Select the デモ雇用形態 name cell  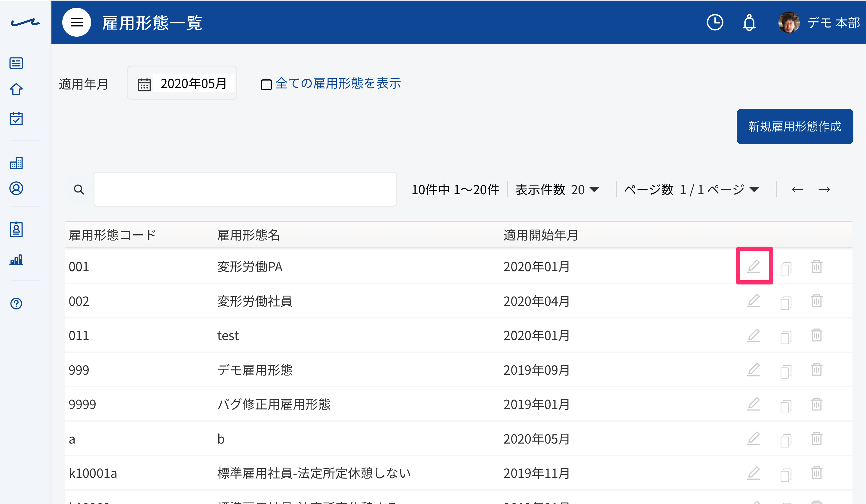tap(255, 370)
